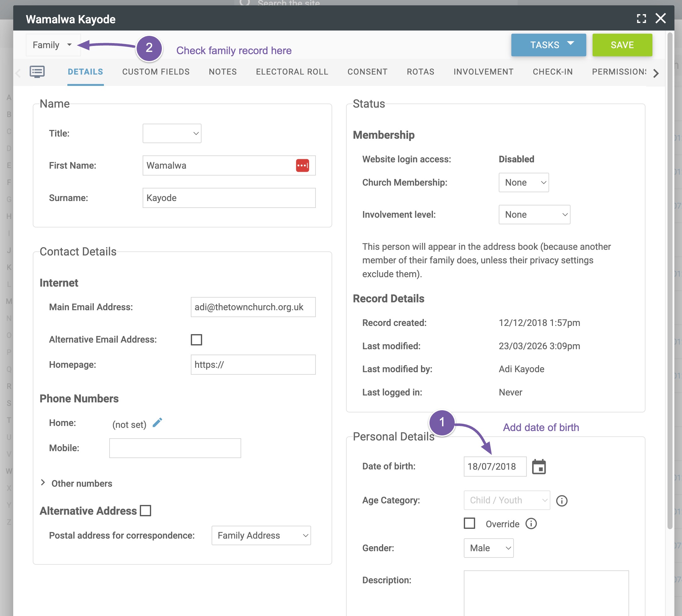The height and width of the screenshot is (616, 682).
Task: Open the Consent tab
Action: pos(367,72)
